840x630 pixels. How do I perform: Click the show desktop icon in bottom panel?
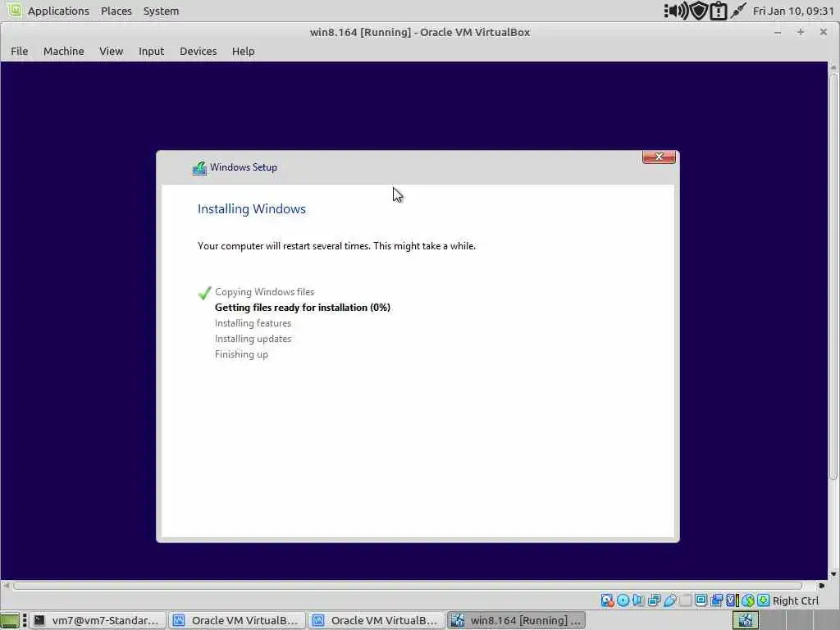pyautogui.click(x=10, y=620)
